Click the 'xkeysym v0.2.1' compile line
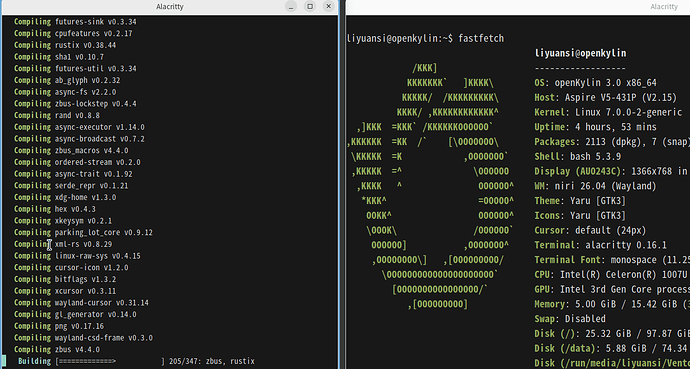Image resolution: width=690 pixels, height=369 pixels. 63,221
